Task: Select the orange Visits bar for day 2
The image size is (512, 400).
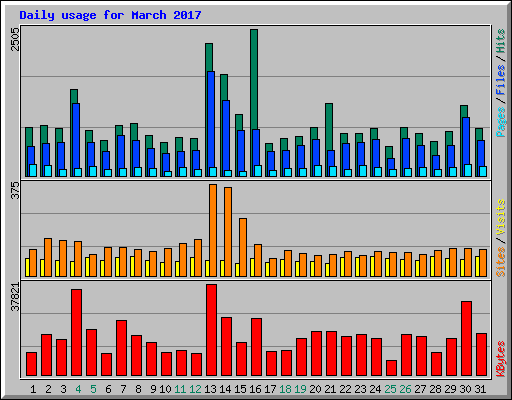Action: click(48, 257)
